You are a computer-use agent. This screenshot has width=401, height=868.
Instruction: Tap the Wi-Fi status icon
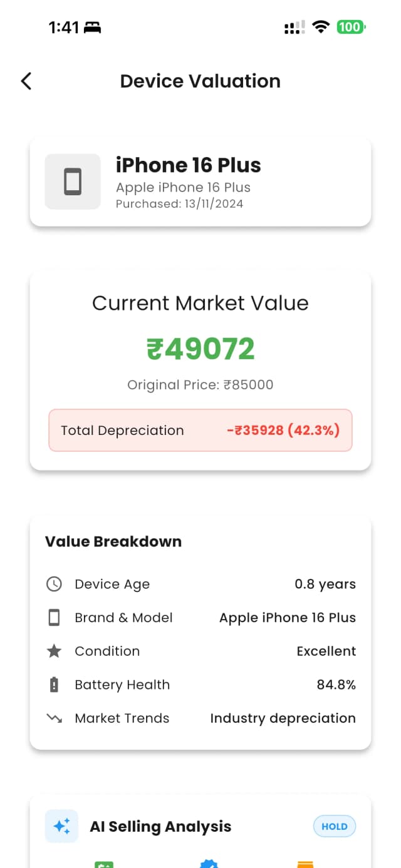click(x=321, y=27)
